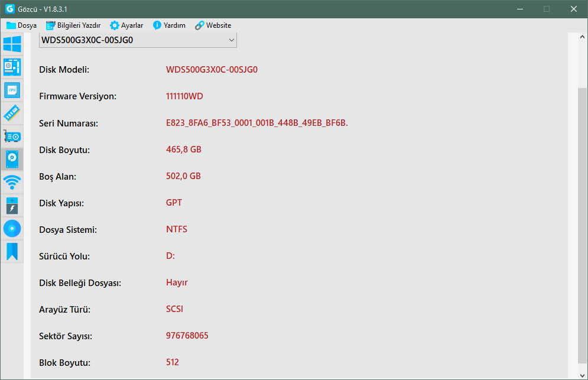Click the Arayüz Türü label
588x380 pixels.
[65, 310]
